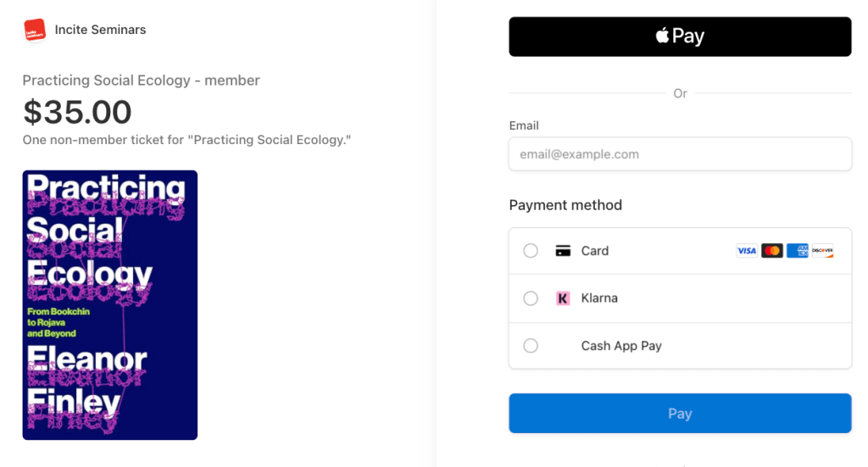Image resolution: width=868 pixels, height=467 pixels.
Task: Click the Klarna payment method label
Action: pos(599,298)
